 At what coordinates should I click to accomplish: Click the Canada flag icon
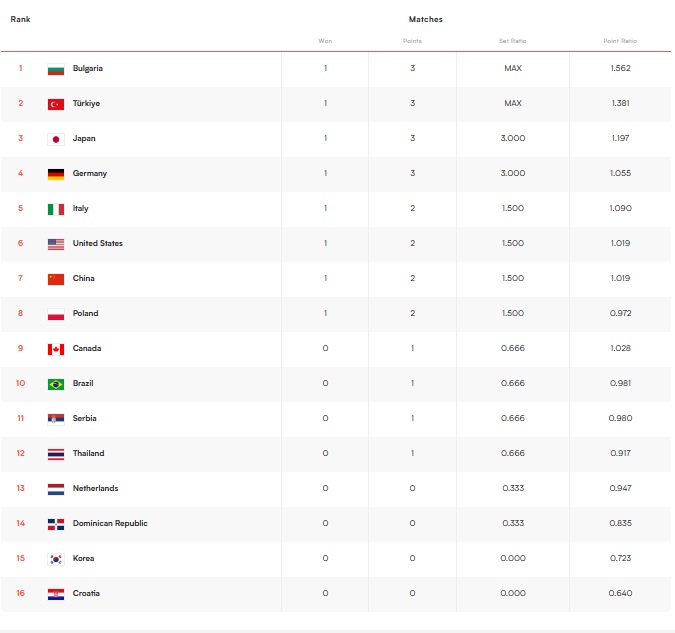tap(56, 349)
